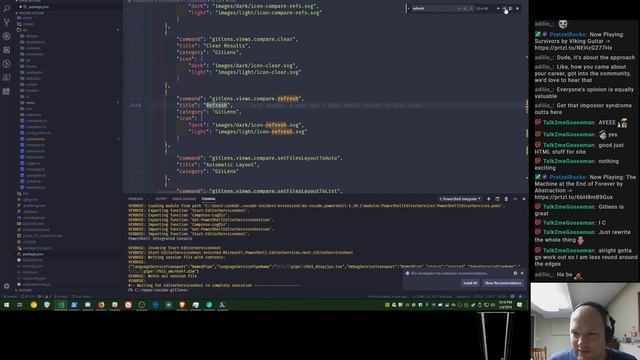Open the Manage gear icon at sidebar bottom

pyautogui.click(x=6, y=286)
